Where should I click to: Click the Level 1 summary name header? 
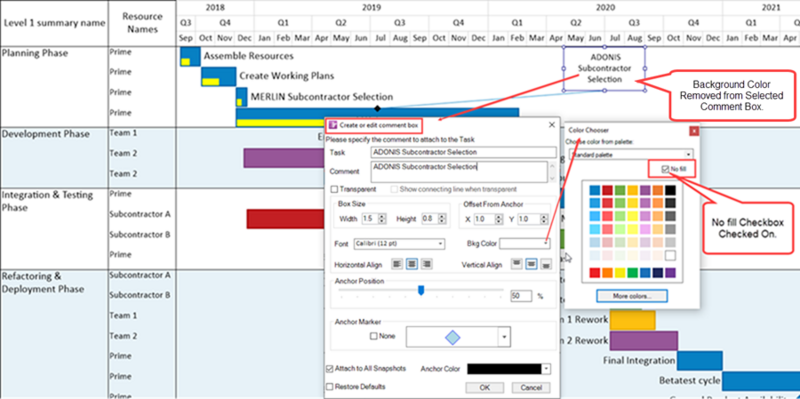point(54,23)
